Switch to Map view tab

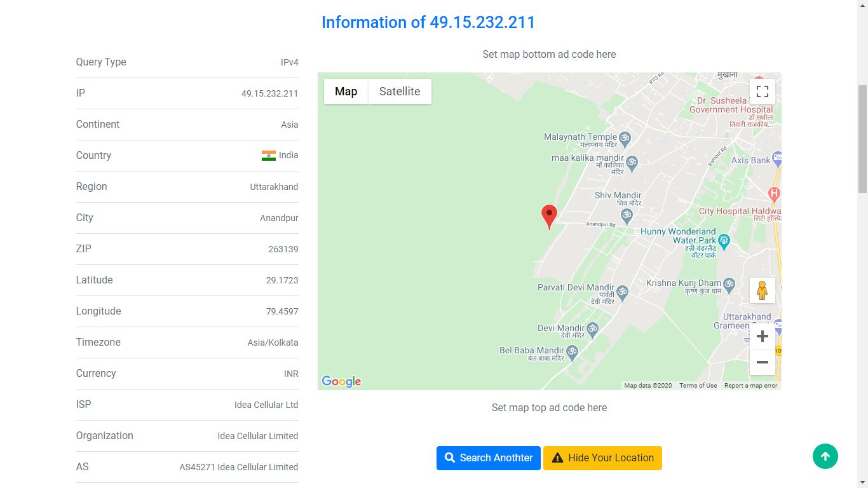(x=346, y=91)
